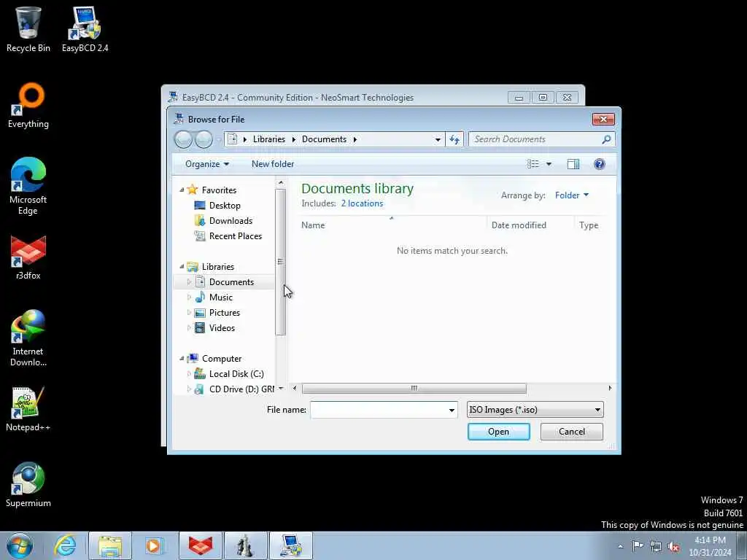Select Downloads under Favorites
The width and height of the screenshot is (747, 560).
pos(231,220)
